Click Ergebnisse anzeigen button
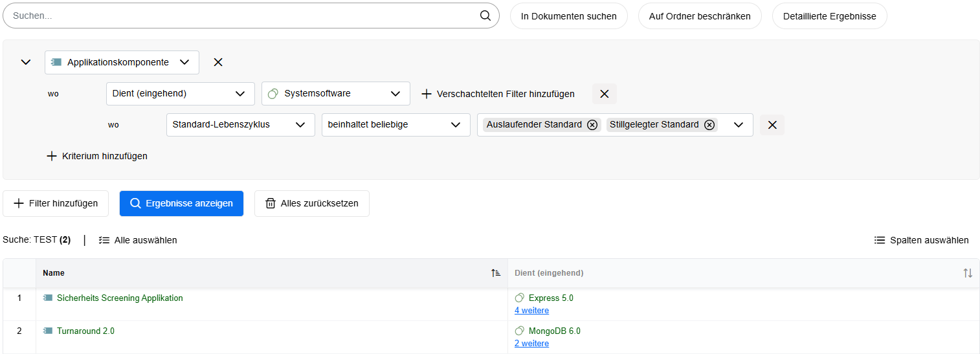 [x=181, y=203]
